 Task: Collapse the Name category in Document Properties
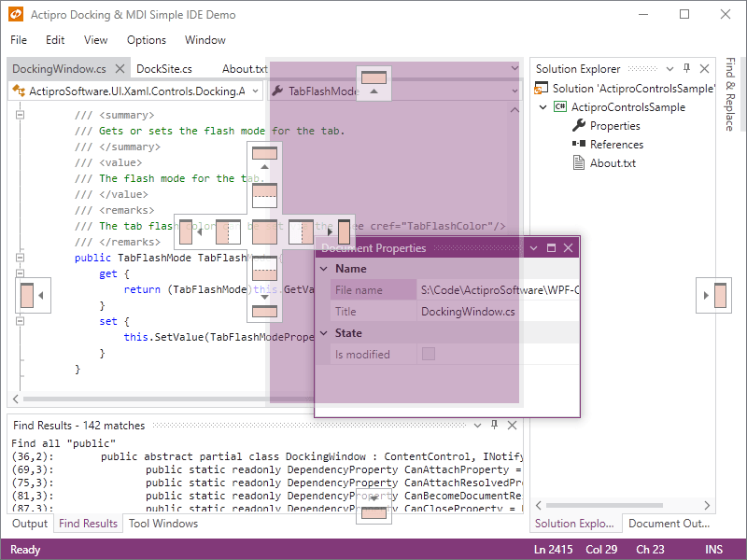(324, 269)
